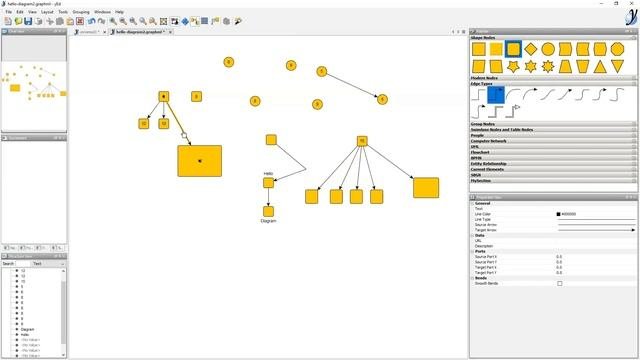The image size is (640, 360).
Task: Click the Structure View vertical scrollbar
Action: pos(63,313)
